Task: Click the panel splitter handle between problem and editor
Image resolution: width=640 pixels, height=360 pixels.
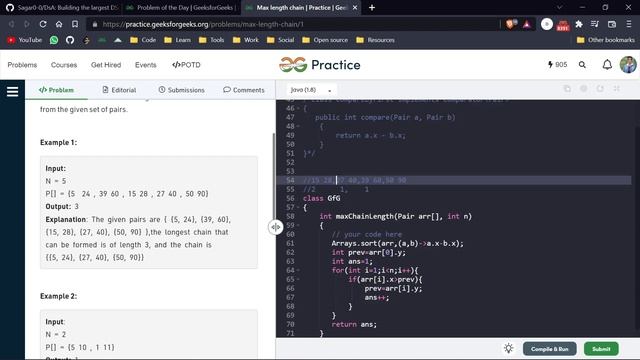Action: coord(276,227)
